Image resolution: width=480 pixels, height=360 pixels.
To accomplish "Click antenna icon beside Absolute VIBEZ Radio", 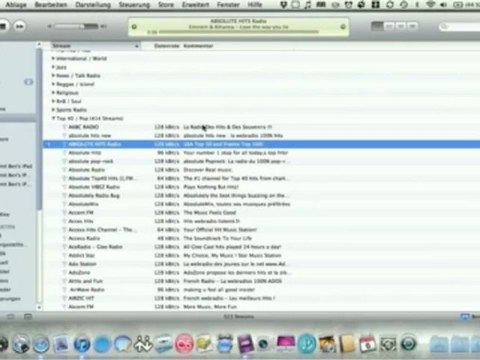I will click(x=65, y=187).
